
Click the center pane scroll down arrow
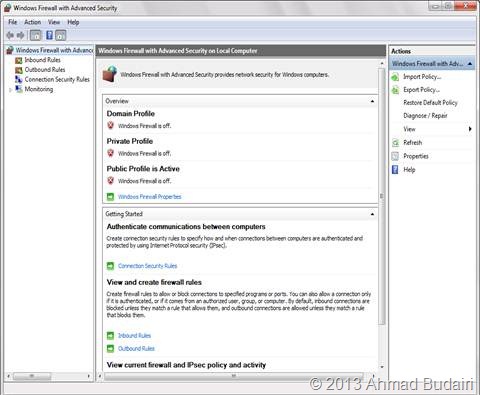(x=382, y=367)
